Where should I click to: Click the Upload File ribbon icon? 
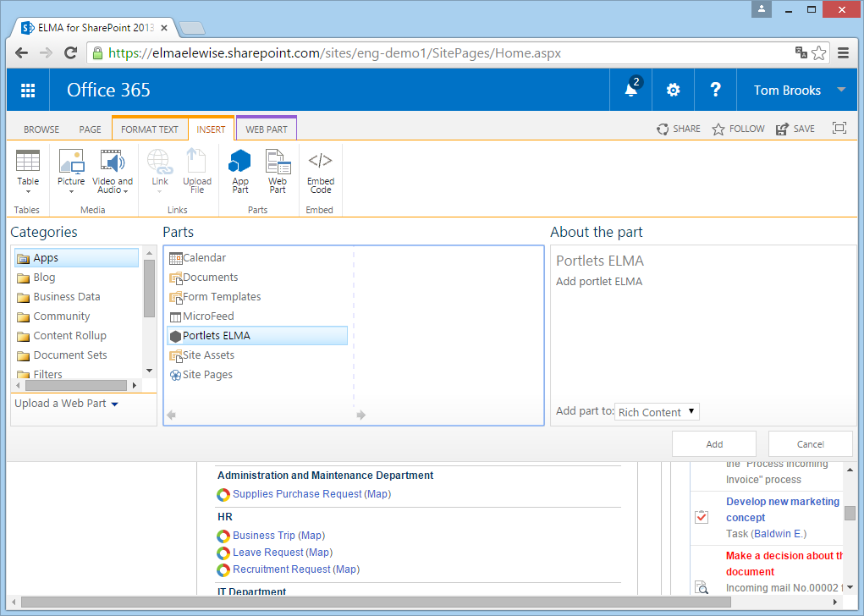coord(196,171)
